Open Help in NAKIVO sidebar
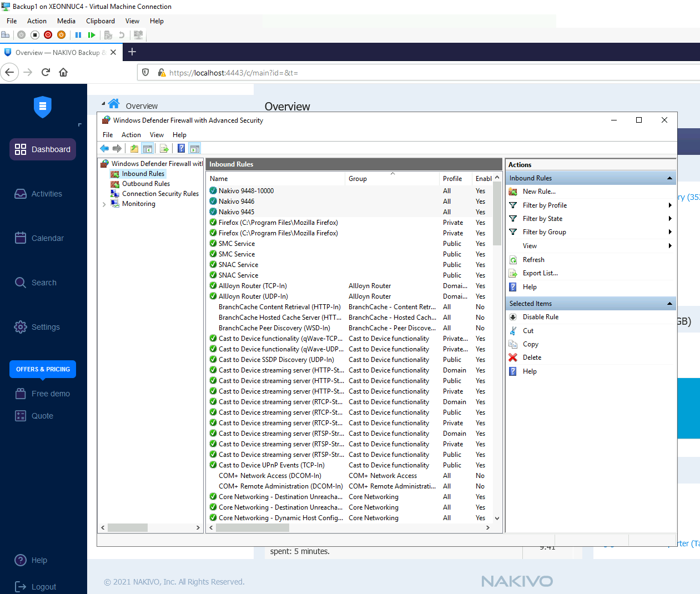700x594 pixels. point(31,560)
